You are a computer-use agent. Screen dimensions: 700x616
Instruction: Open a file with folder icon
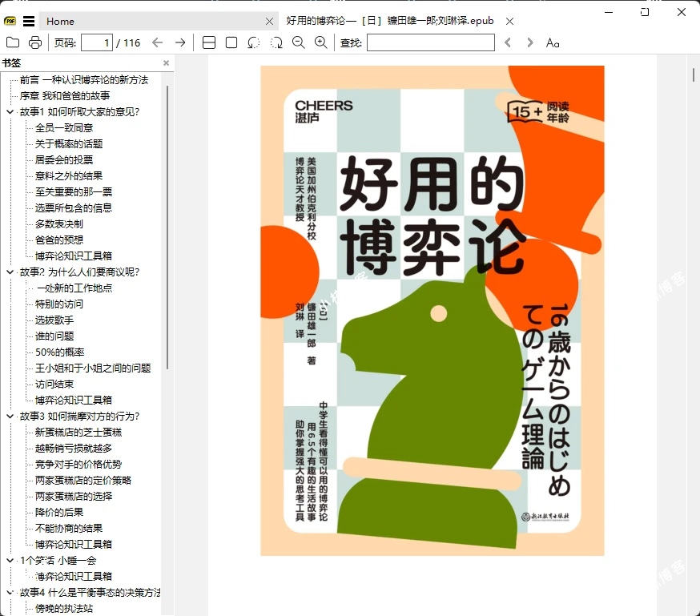pos(13,42)
